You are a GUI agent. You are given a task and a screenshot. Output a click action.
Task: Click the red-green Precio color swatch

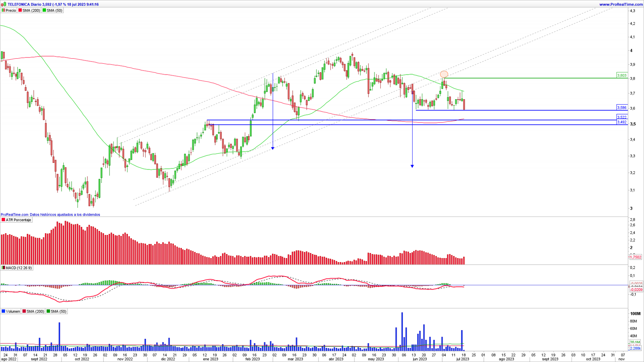[3, 10]
